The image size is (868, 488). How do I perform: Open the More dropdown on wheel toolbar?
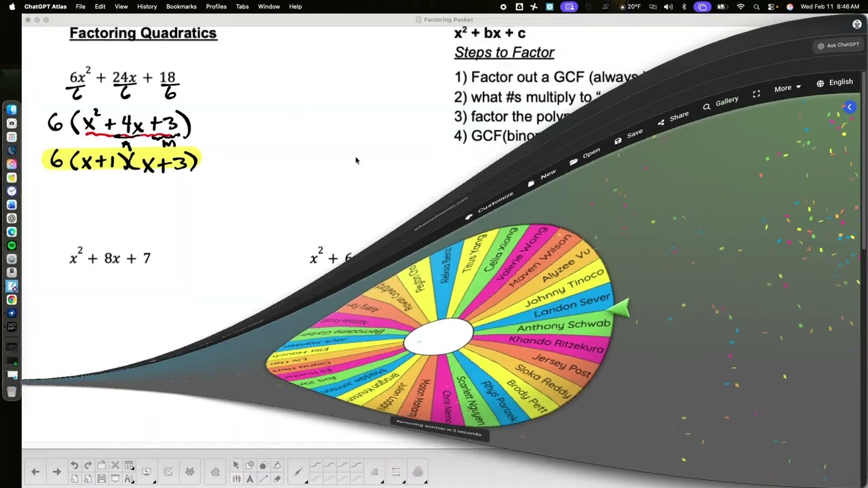(787, 89)
